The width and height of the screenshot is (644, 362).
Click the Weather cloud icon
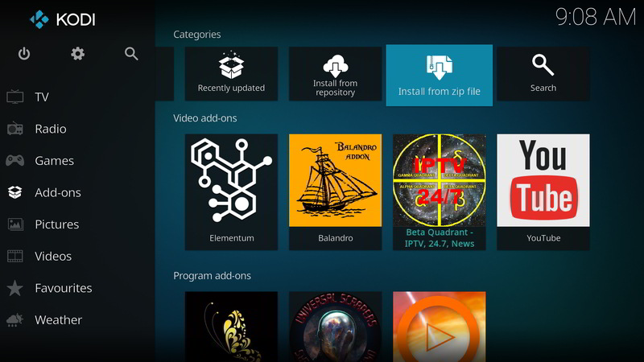15,320
